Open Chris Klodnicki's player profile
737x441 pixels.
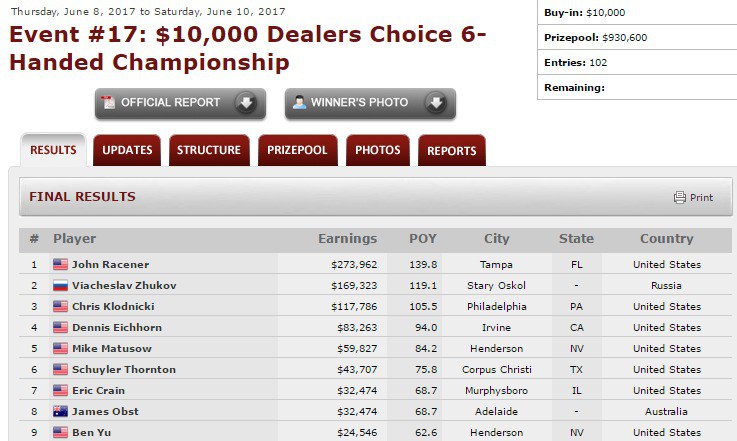click(x=113, y=307)
